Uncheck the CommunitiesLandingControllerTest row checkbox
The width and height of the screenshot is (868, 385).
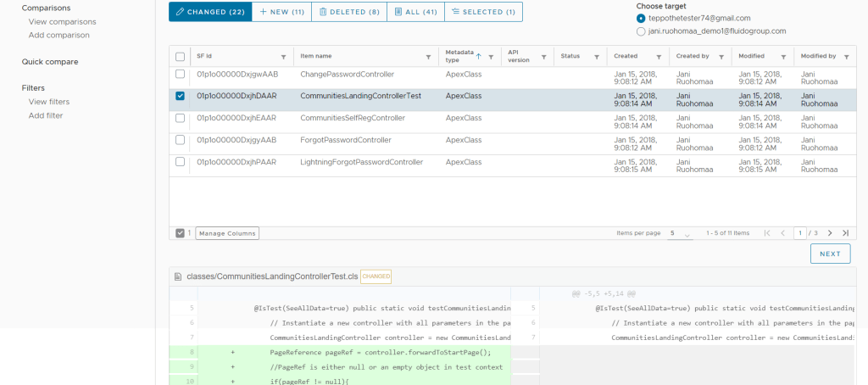180,96
